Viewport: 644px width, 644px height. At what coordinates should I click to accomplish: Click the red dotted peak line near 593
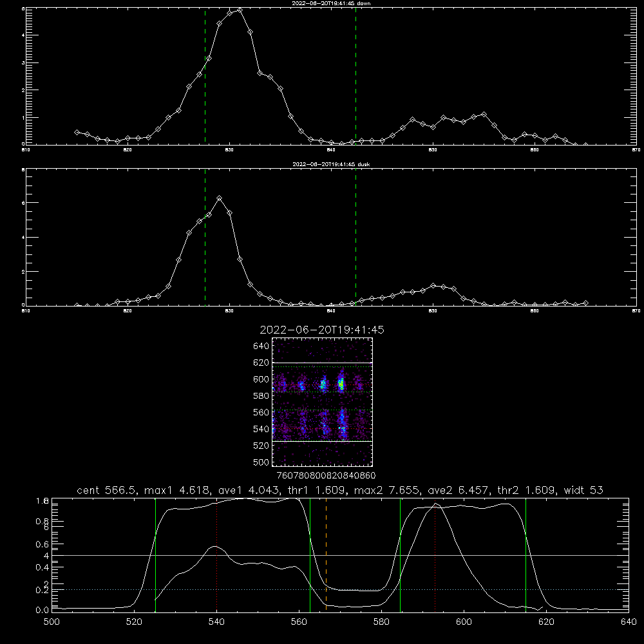pyautogui.click(x=435, y=556)
